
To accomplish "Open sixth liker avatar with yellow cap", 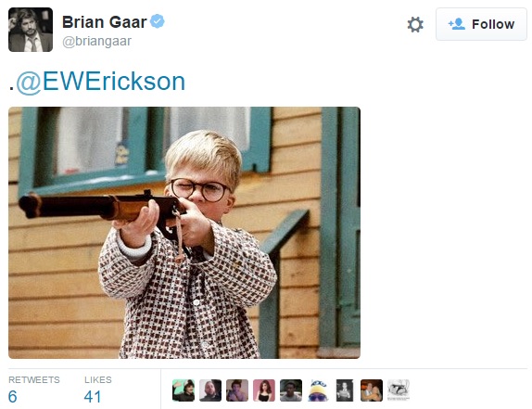I will tap(318, 390).
